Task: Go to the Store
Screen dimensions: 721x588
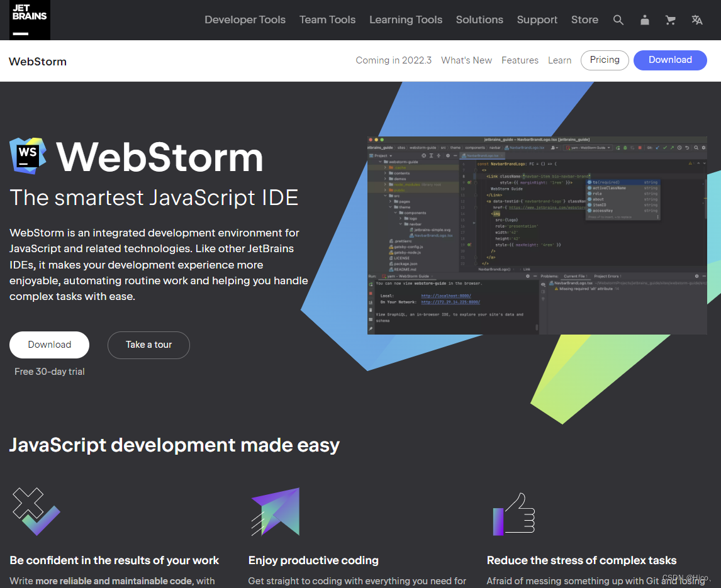Action: (x=584, y=19)
